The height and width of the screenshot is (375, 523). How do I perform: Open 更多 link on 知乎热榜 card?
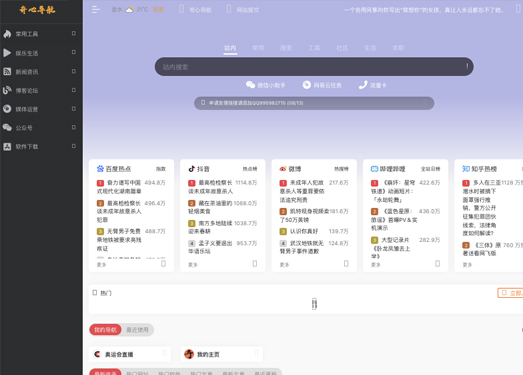point(467,265)
